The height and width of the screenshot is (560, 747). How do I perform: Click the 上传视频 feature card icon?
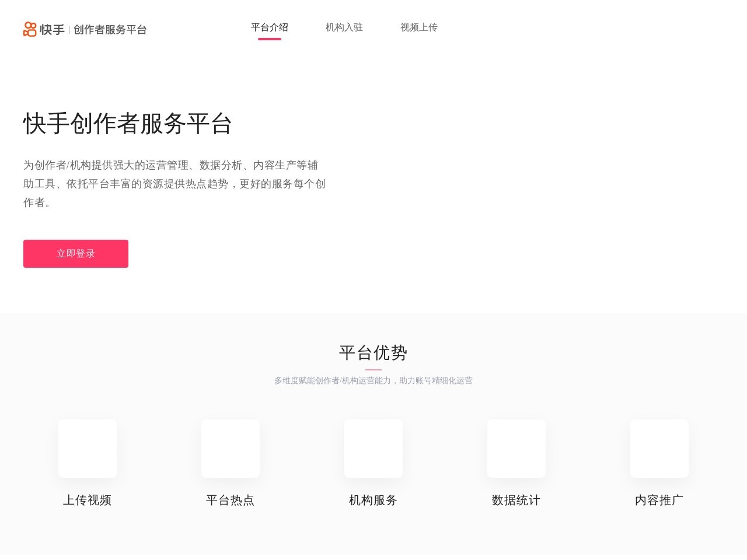coord(88,449)
